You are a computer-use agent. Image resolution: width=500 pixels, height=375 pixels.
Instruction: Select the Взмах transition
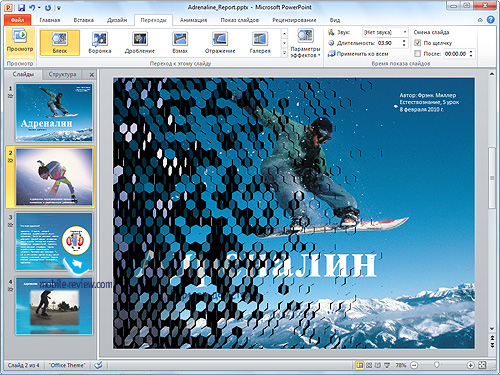(180, 42)
